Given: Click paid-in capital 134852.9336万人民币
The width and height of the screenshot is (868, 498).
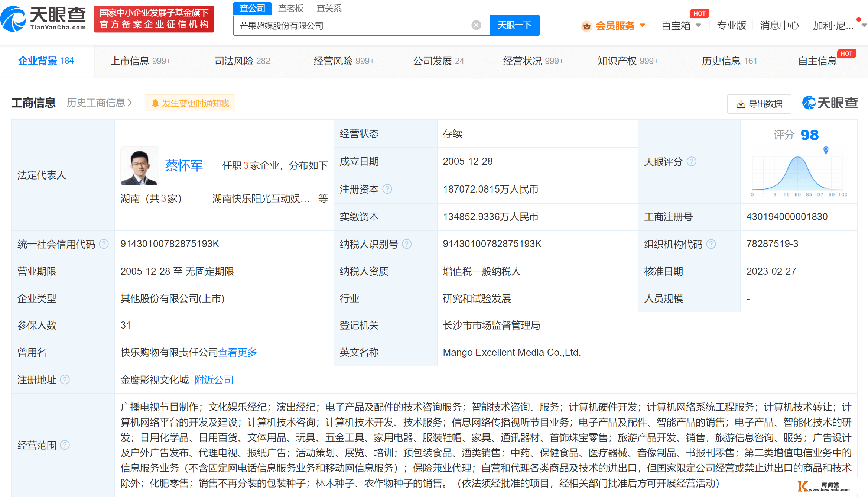Looking at the screenshot, I should pos(491,217).
